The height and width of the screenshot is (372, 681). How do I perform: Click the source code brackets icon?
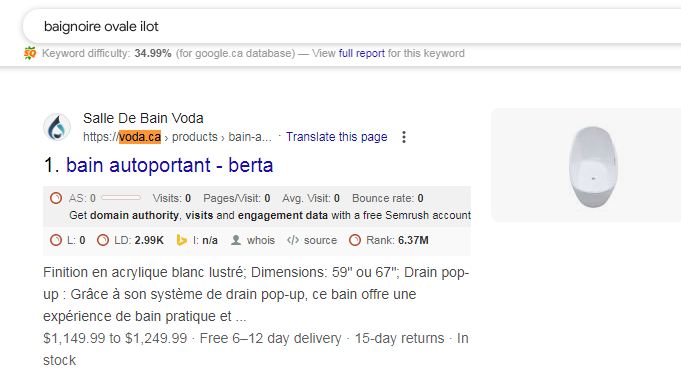coord(293,240)
